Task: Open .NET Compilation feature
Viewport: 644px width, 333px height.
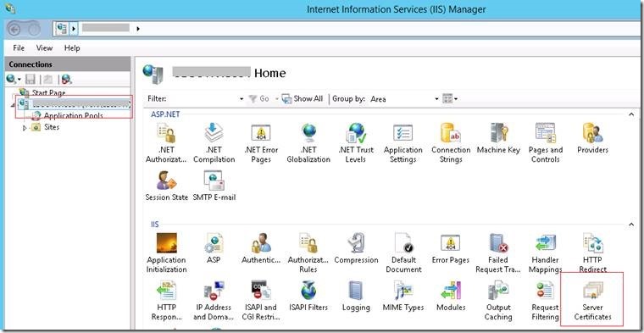Action: coord(214,143)
